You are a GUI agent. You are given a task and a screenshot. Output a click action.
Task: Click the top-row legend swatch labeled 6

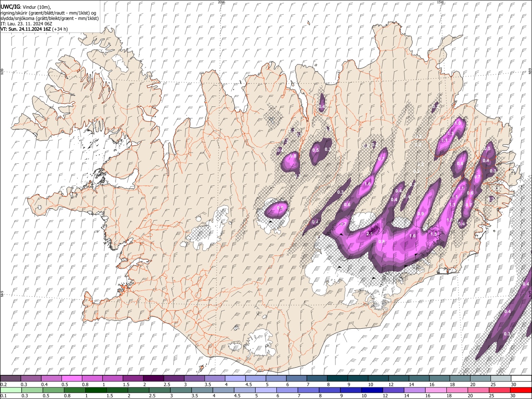296,378
